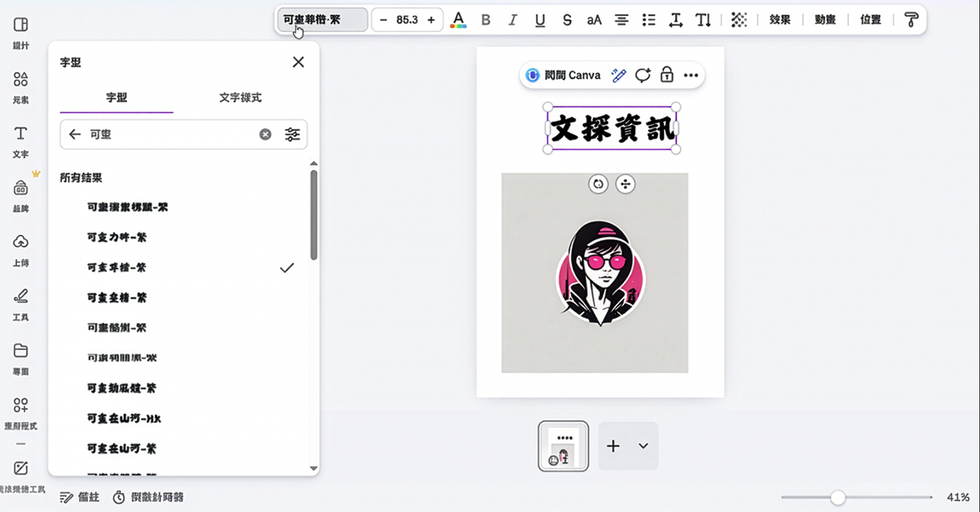Viewport: 980px width, 512px height.
Task: Toggle italic formatting
Action: [513, 20]
